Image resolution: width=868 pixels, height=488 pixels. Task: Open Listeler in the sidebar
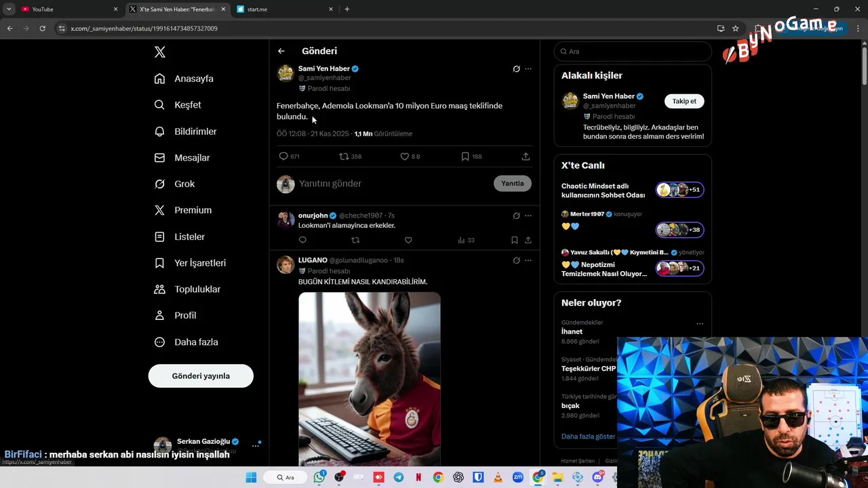pyautogui.click(x=179, y=237)
